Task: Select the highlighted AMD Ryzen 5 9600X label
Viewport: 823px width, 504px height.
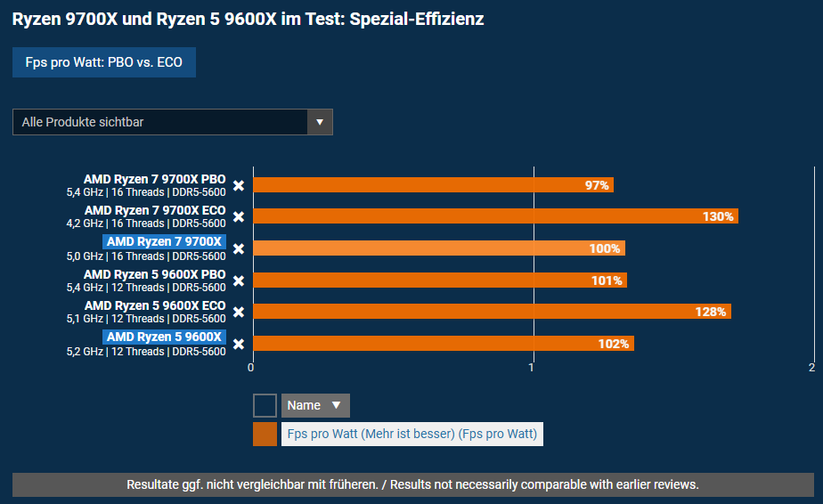Action: coord(164,337)
